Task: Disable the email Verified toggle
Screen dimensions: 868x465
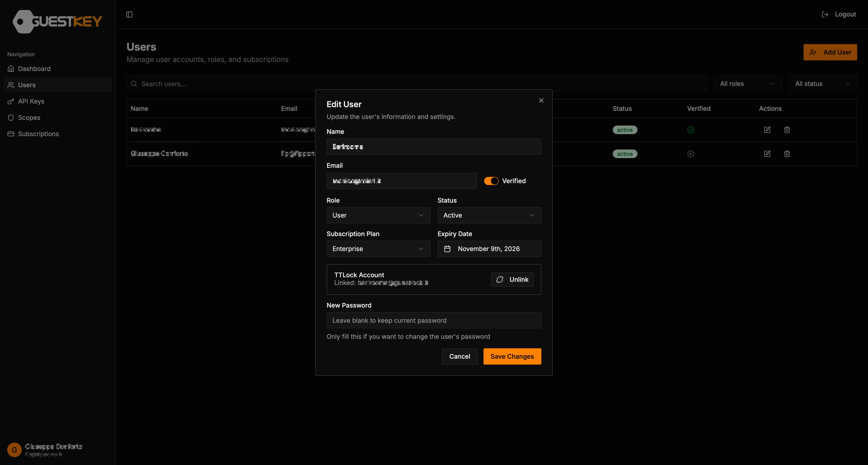Action: (x=491, y=181)
